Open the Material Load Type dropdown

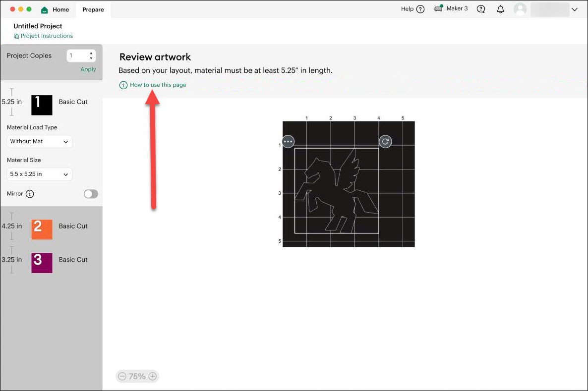[39, 141]
